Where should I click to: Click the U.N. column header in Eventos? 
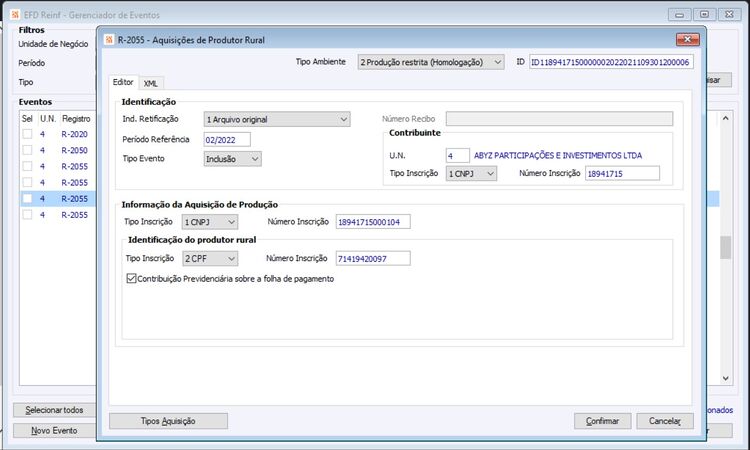[x=48, y=119]
